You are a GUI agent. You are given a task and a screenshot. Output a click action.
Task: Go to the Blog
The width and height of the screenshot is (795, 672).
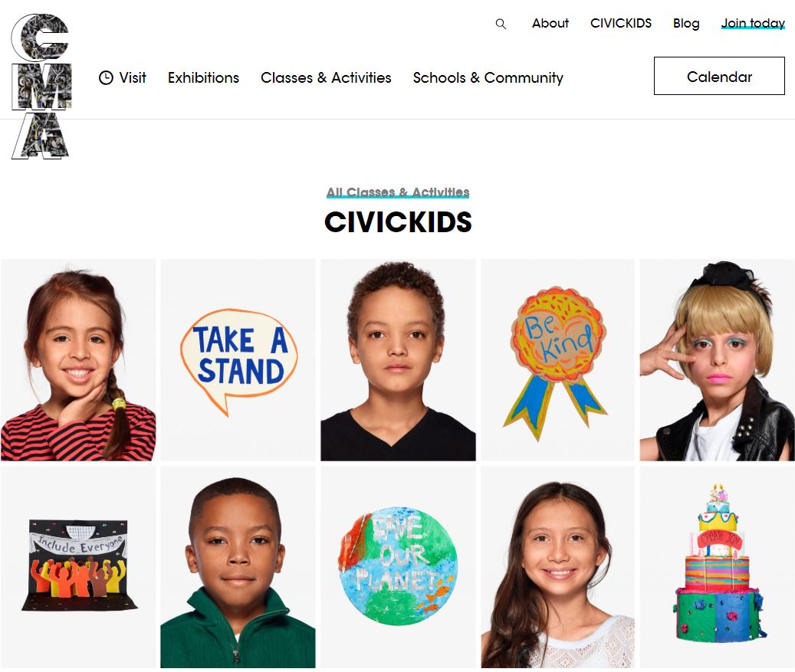tap(686, 23)
